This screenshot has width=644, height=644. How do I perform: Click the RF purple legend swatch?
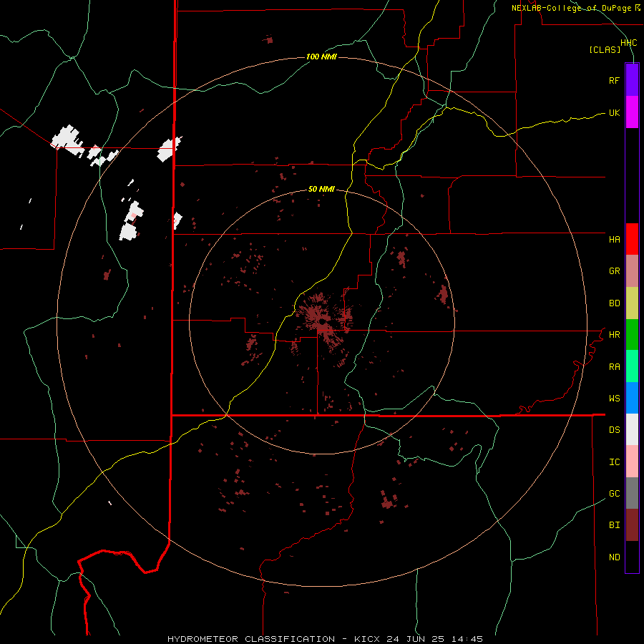tap(632, 80)
